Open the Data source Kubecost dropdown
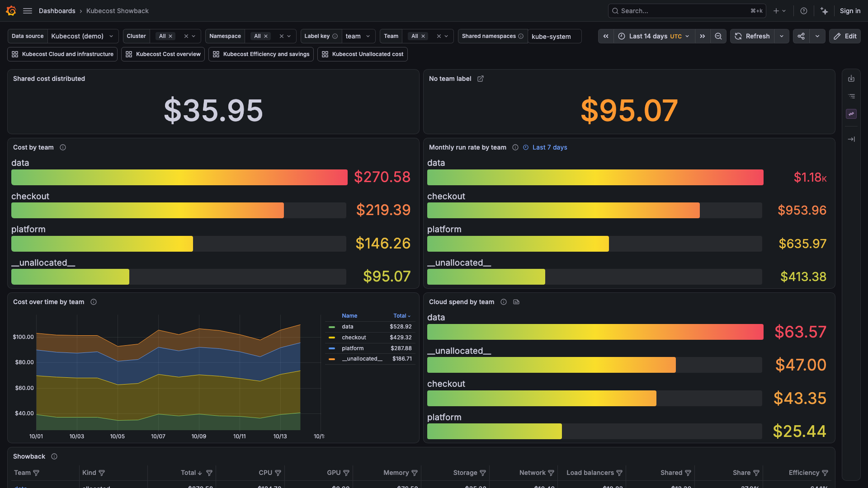Viewport: 868px width, 488px height. pos(83,36)
